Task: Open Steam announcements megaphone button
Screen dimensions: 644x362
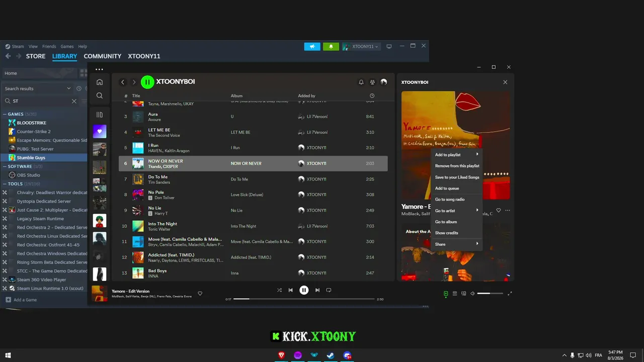Action: (x=312, y=46)
